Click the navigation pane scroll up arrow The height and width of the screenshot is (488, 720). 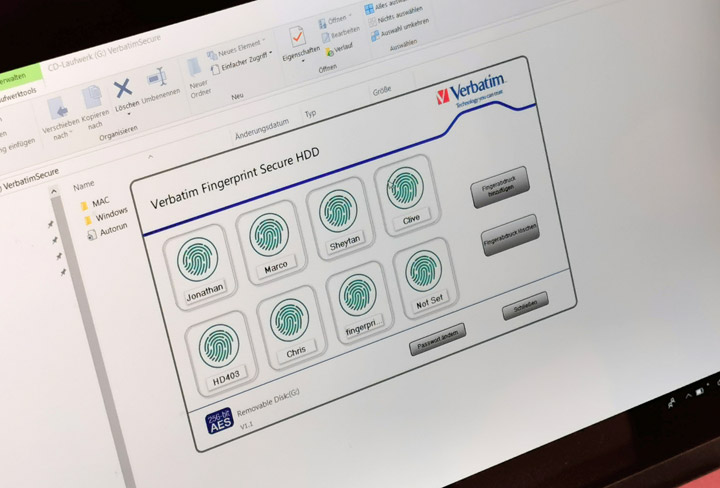[x=54, y=191]
